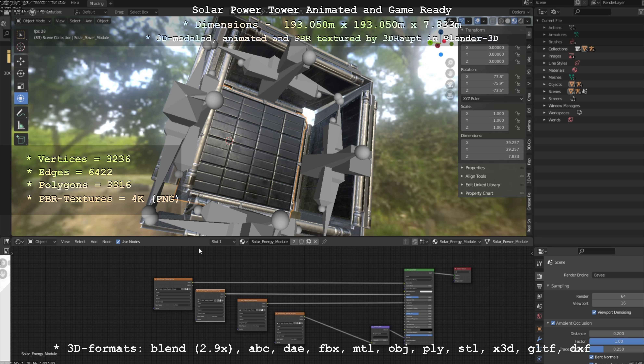Expand the Materials entry in outliner
644x364 pixels.
[544, 70]
